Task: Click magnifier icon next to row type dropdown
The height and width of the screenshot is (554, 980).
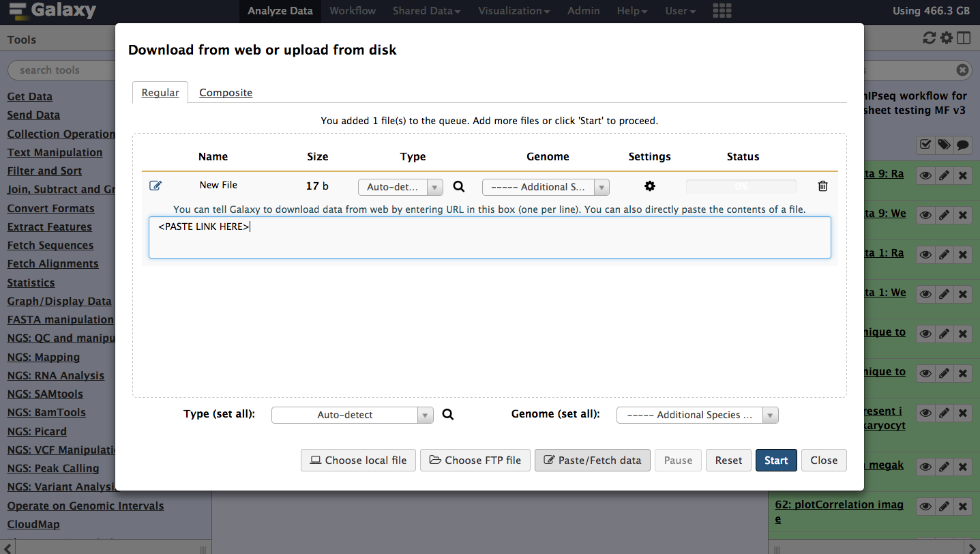Action: coord(459,186)
